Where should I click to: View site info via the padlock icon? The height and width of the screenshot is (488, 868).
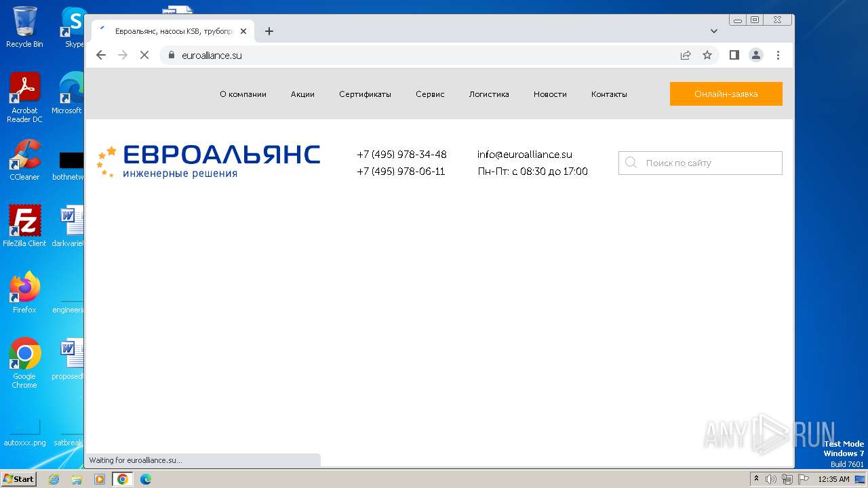click(x=172, y=55)
